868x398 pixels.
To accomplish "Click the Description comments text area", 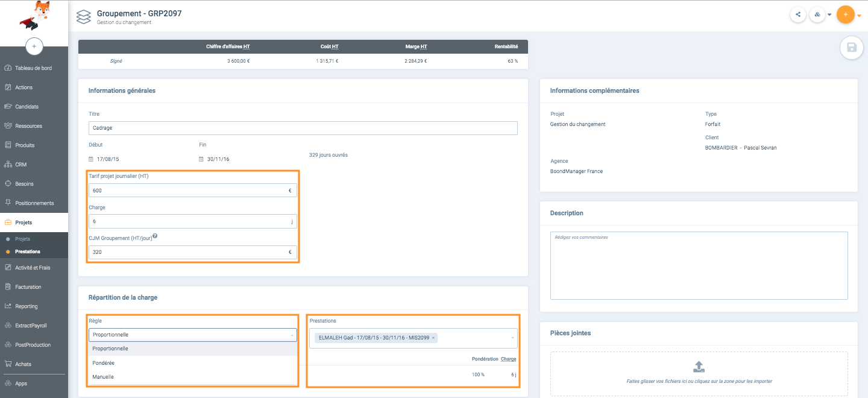I will click(x=699, y=265).
